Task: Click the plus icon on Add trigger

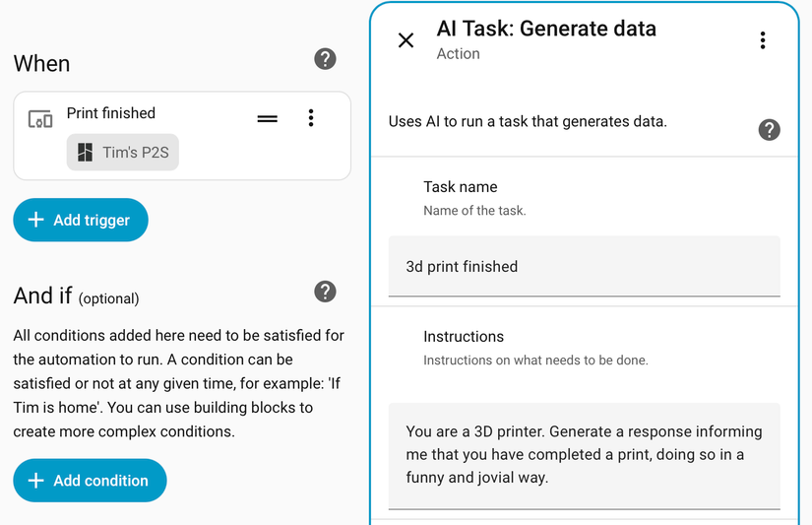Action: tap(35, 220)
